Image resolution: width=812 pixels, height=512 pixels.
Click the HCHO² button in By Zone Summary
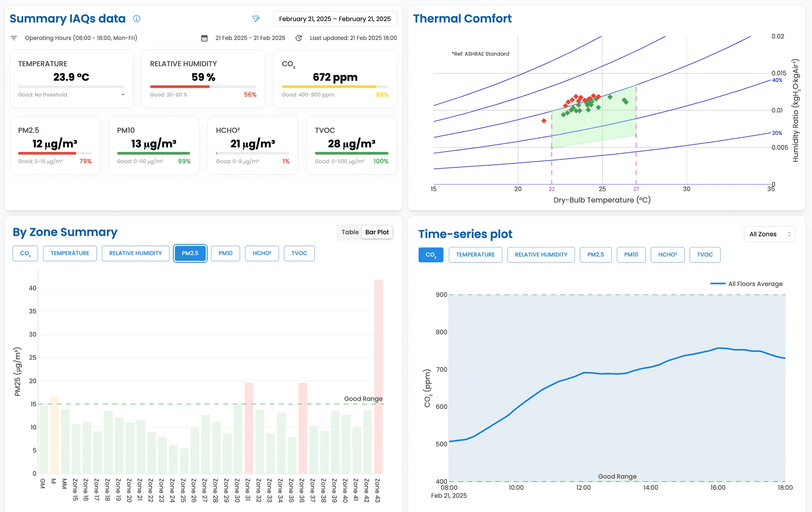point(262,253)
